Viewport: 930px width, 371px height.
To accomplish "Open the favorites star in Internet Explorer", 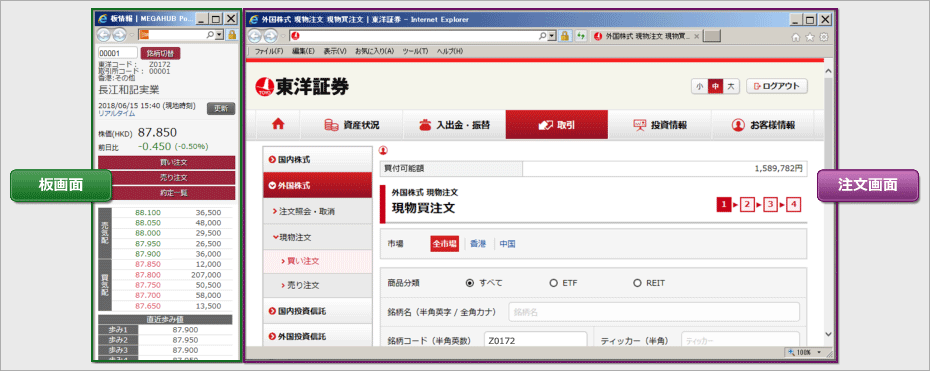I will pyautogui.click(x=810, y=37).
